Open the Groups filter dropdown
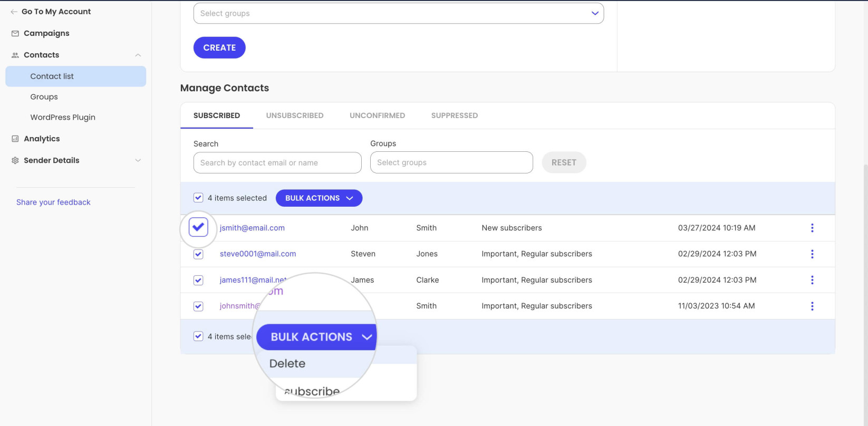The image size is (868, 426). [x=451, y=162]
